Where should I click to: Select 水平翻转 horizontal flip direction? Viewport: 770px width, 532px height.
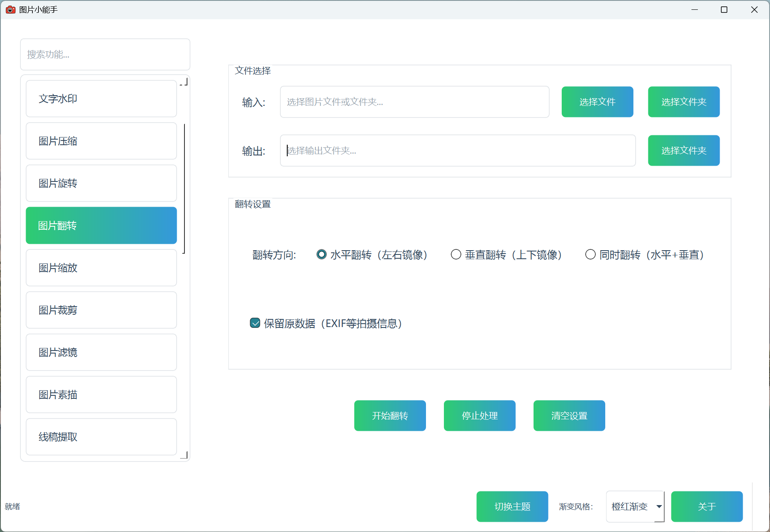[x=321, y=254]
